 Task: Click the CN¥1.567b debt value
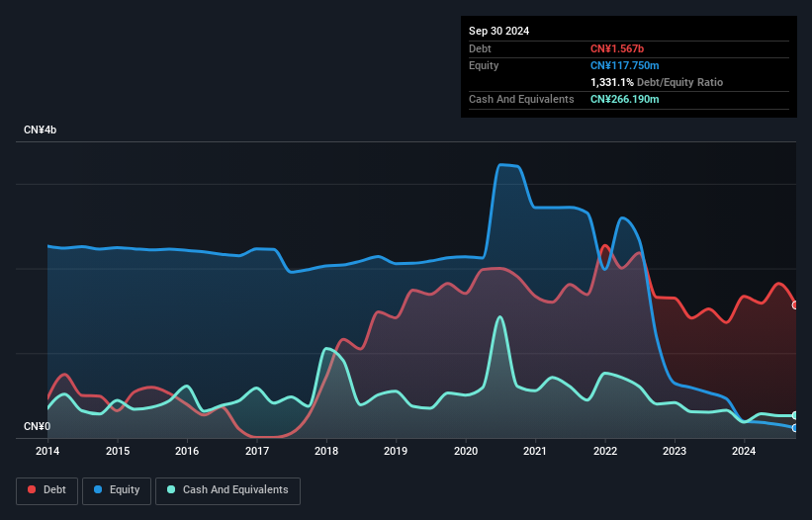[617, 48]
